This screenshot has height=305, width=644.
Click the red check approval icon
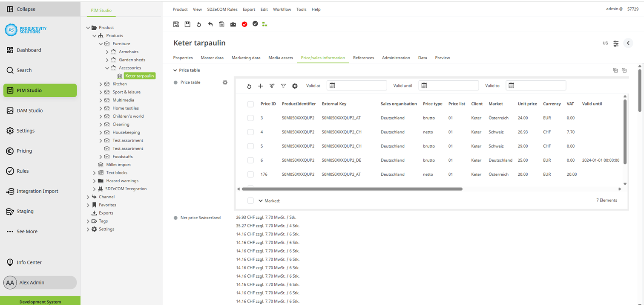244,24
